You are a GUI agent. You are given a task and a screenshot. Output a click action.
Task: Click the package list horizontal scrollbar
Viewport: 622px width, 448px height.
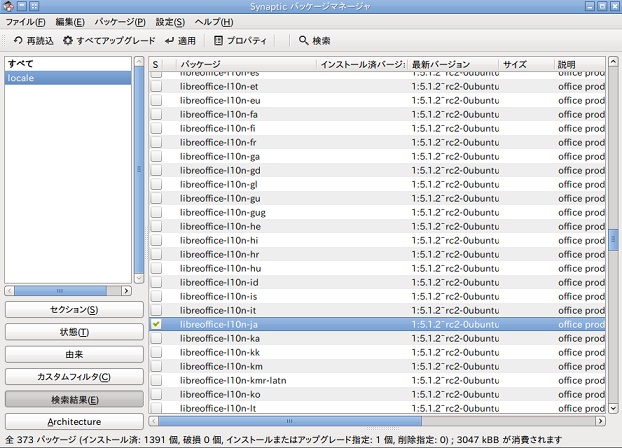pos(350,422)
